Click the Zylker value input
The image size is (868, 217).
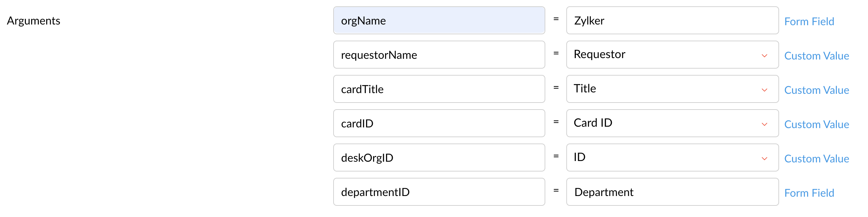[672, 20]
